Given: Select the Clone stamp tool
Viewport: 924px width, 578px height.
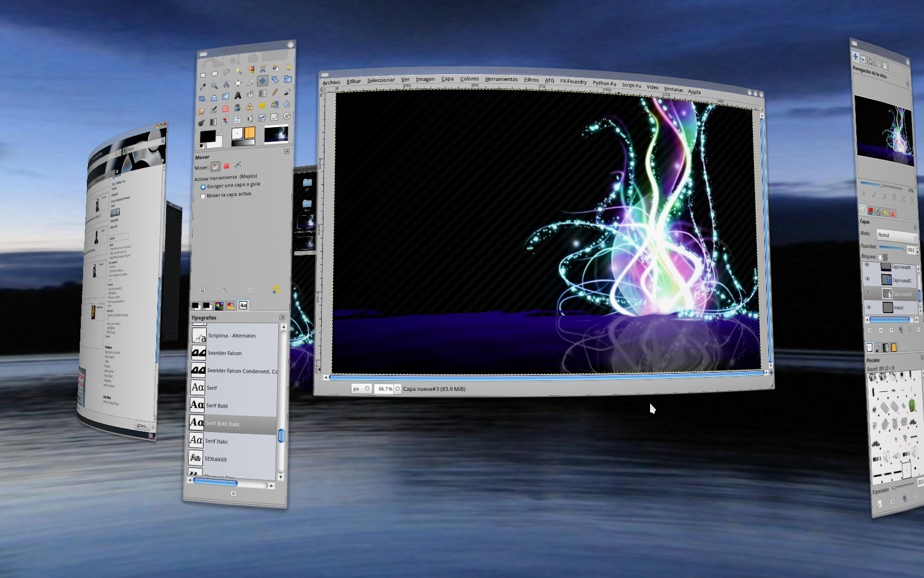Looking at the screenshot, I should click(x=250, y=107).
